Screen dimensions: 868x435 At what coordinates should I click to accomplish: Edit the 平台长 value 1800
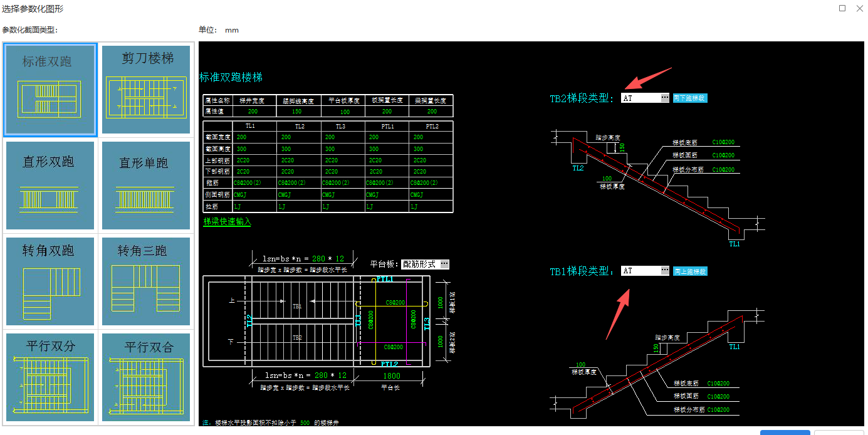pyautogui.click(x=390, y=376)
